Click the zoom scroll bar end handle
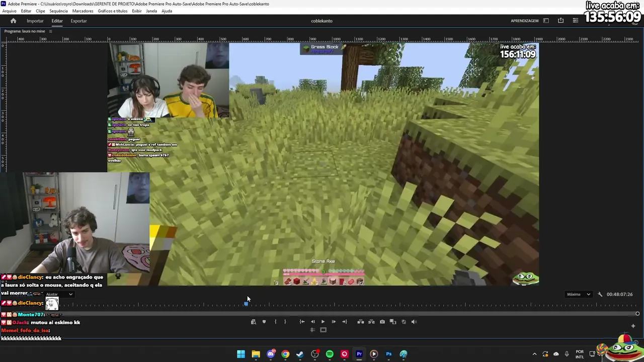This screenshot has width=644, height=362. click(637, 314)
